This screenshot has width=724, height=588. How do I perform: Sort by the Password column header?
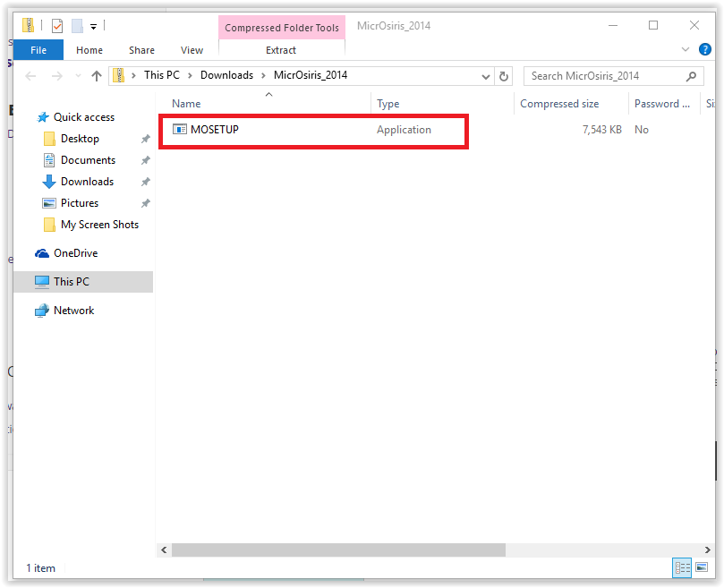[x=662, y=104]
